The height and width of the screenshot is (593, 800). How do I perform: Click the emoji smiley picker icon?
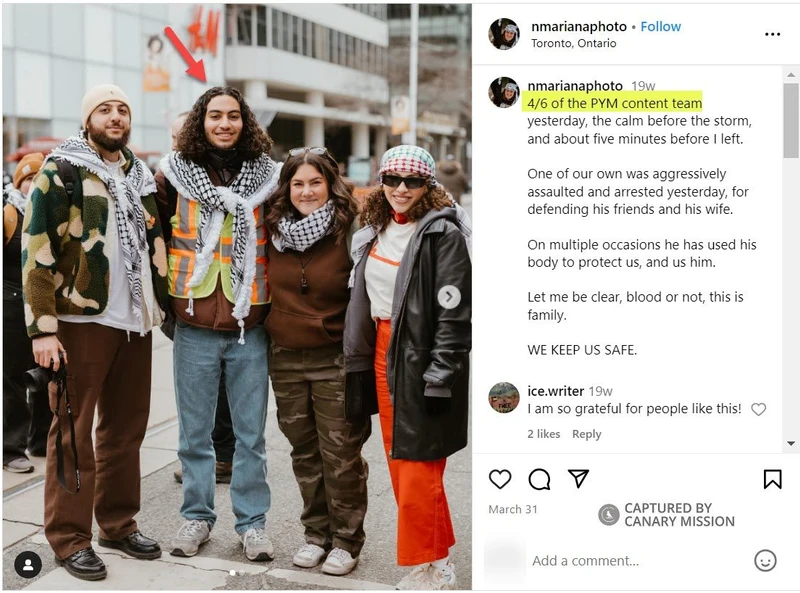[765, 560]
